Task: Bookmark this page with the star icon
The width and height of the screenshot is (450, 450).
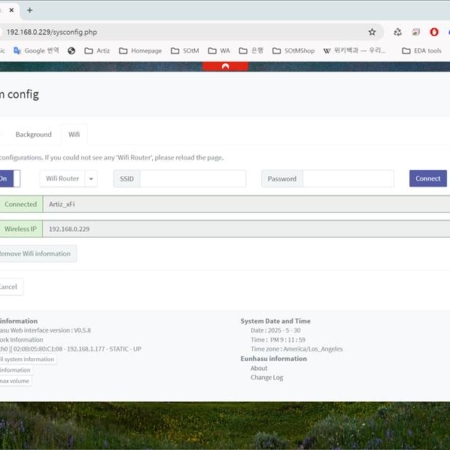Action: coord(372,32)
